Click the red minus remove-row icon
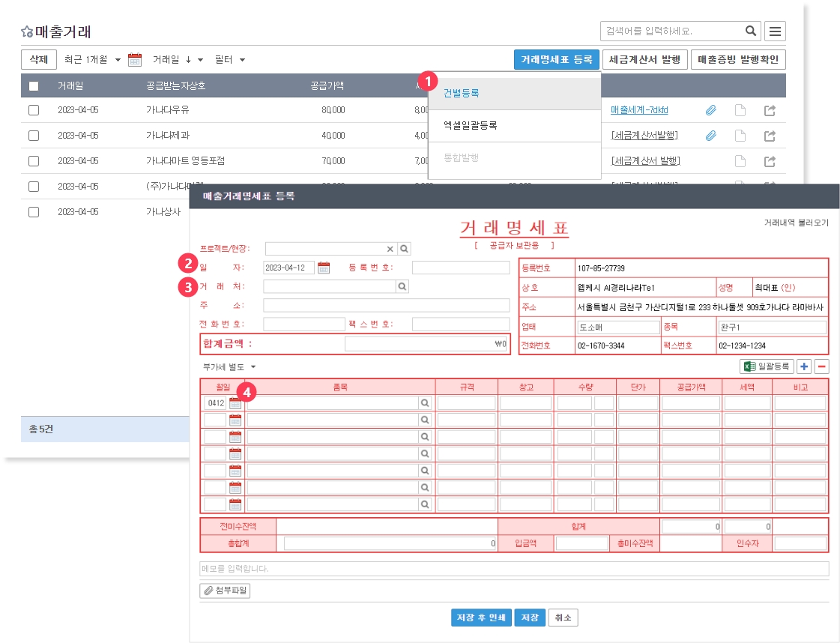This screenshot has width=840, height=643. pos(821,366)
